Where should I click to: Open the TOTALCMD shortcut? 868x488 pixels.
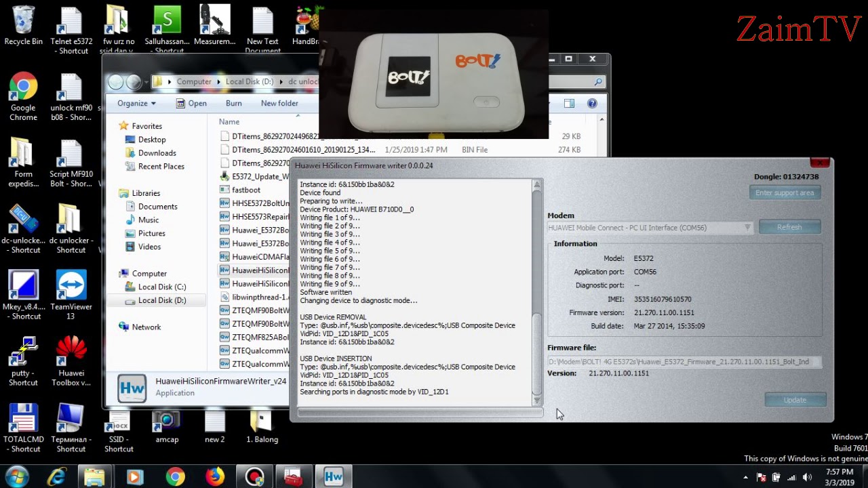(23, 428)
